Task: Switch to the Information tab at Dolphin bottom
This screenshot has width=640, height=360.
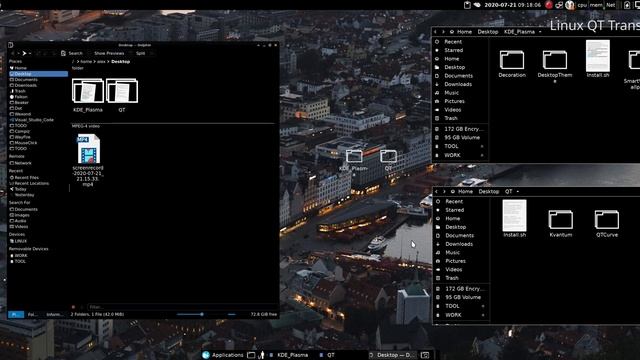Action: click(x=55, y=314)
